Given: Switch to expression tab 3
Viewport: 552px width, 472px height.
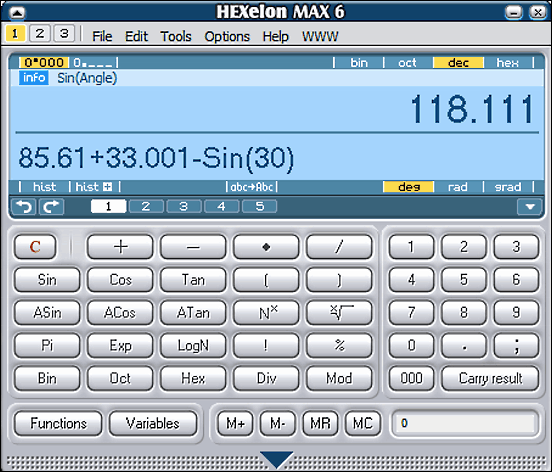Looking at the screenshot, I should 183,206.
